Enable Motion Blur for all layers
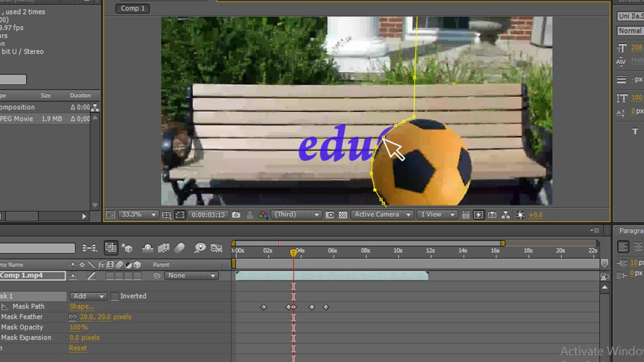Viewport: 644px width, 362px height. pos(179,248)
